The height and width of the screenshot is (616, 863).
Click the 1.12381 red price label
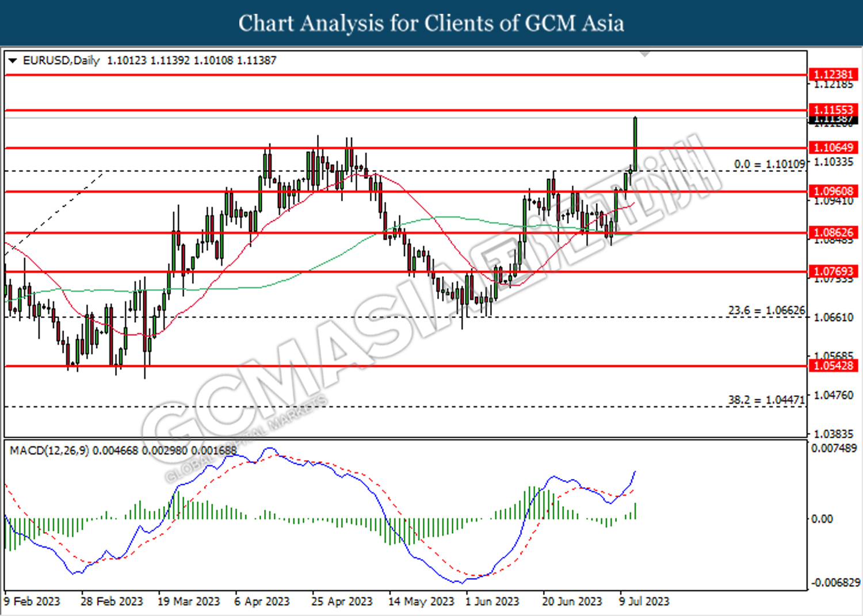(834, 74)
